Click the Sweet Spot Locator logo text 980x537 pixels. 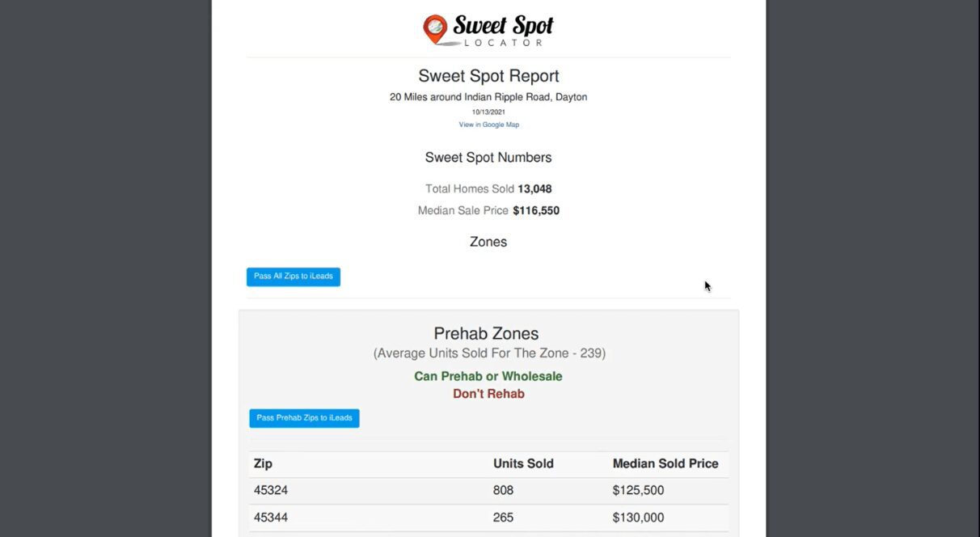click(503, 31)
